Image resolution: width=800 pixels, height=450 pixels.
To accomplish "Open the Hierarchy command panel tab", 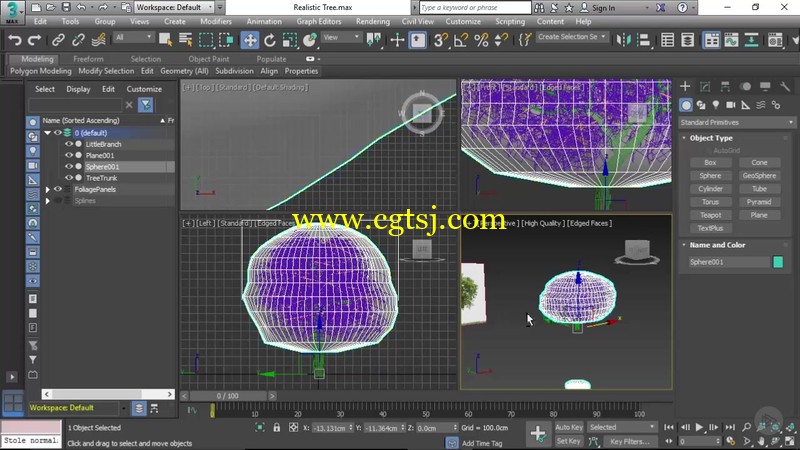I will pyautogui.click(x=725, y=87).
